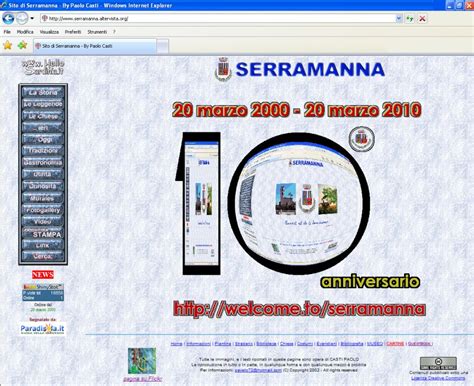Open the Tradizioni sidebar button

click(43, 151)
